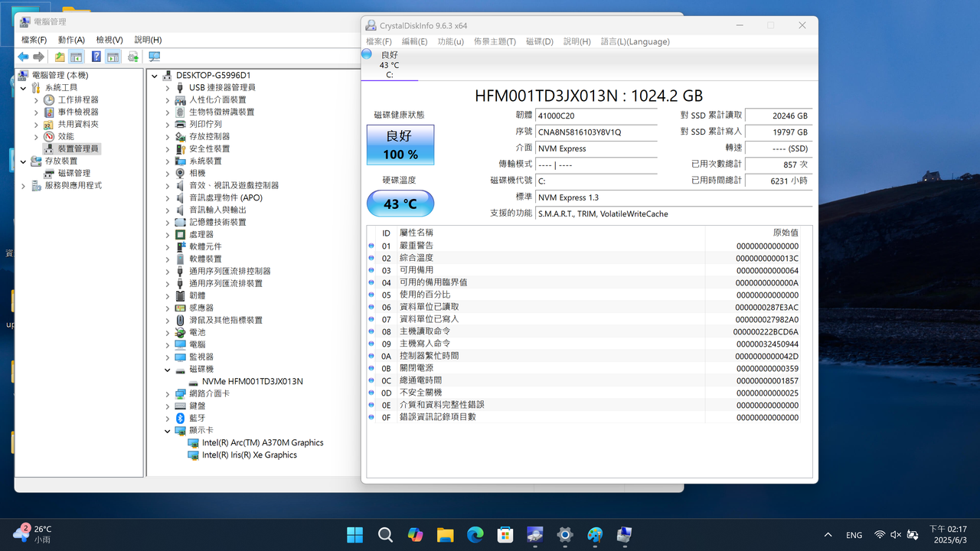The image size is (980, 551).
Task: Open the ENG input language indicator
Action: [x=854, y=535]
